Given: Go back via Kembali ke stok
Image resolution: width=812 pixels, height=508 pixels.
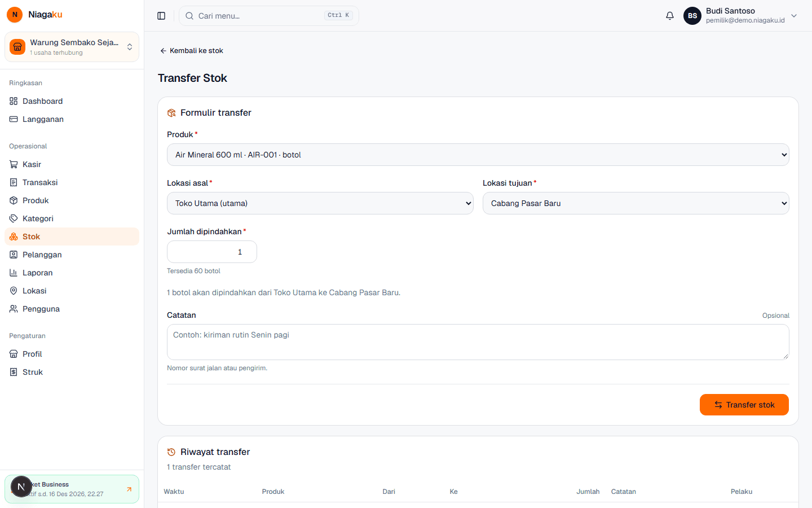Looking at the screenshot, I should [x=192, y=51].
